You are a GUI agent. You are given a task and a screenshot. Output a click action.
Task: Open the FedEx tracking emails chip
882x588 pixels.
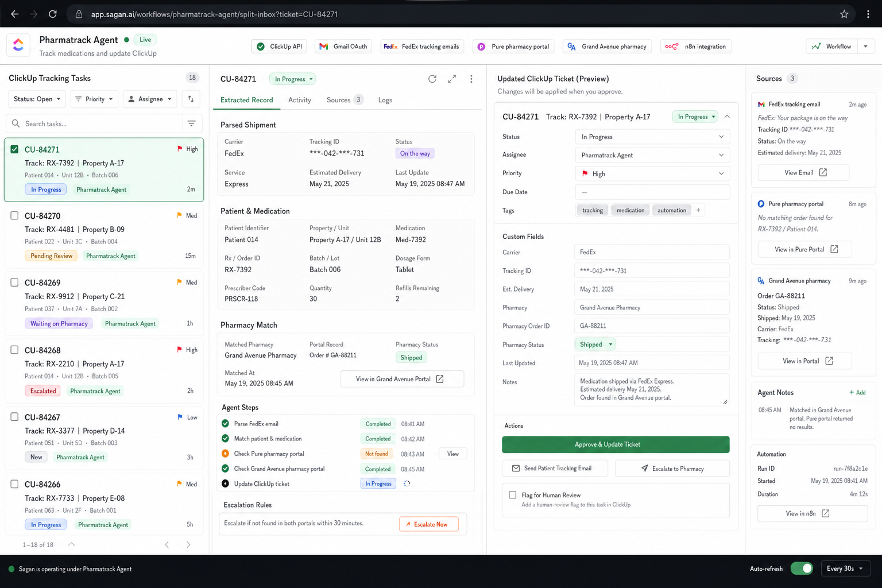coord(422,47)
